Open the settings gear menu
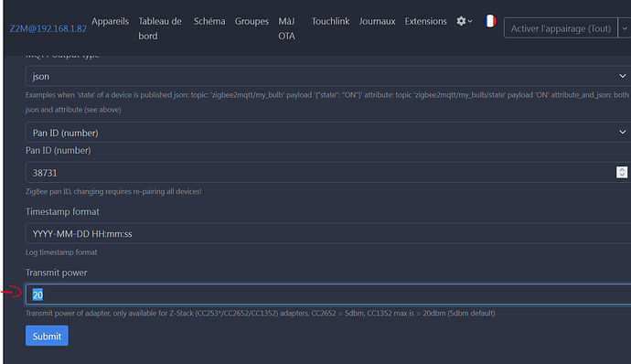Image resolution: width=631 pixels, height=364 pixels. click(464, 21)
